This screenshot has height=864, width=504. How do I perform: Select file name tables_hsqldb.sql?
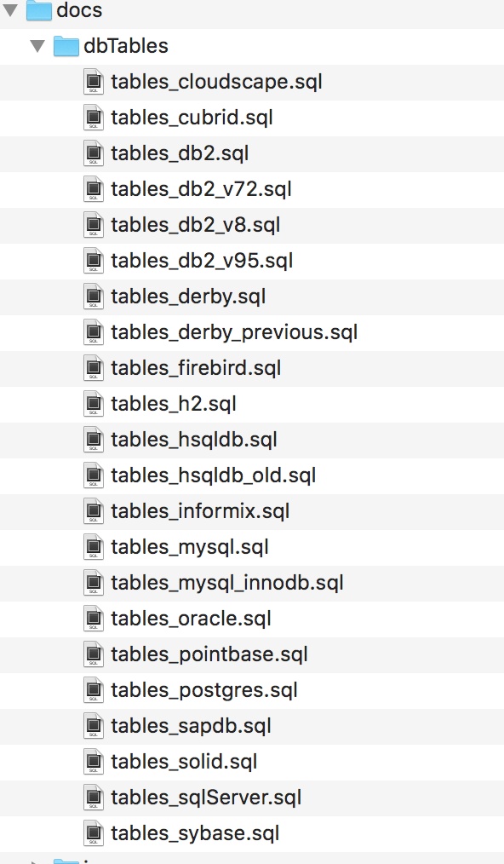pyautogui.click(x=194, y=441)
